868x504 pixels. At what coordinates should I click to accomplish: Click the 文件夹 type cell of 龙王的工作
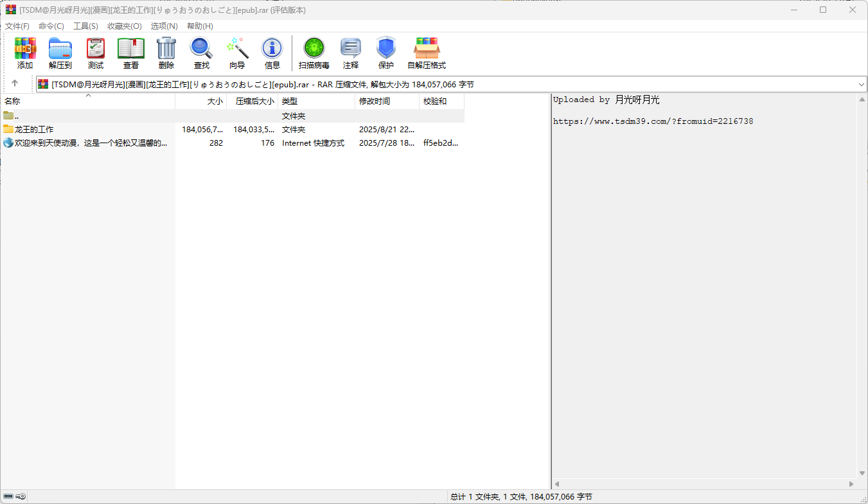(x=294, y=129)
